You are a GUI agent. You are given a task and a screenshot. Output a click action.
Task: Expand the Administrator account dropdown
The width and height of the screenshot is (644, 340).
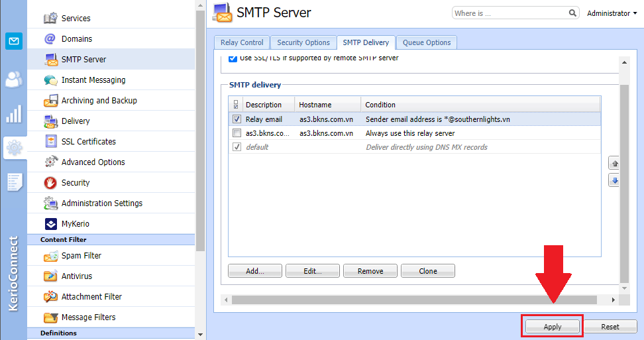tap(612, 13)
